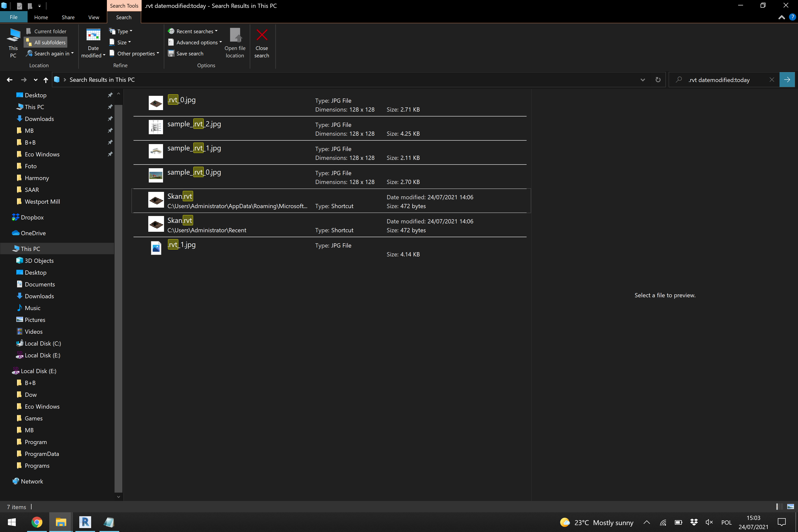
Task: Open Blender from the taskbar
Action: pyautogui.click(x=108, y=522)
